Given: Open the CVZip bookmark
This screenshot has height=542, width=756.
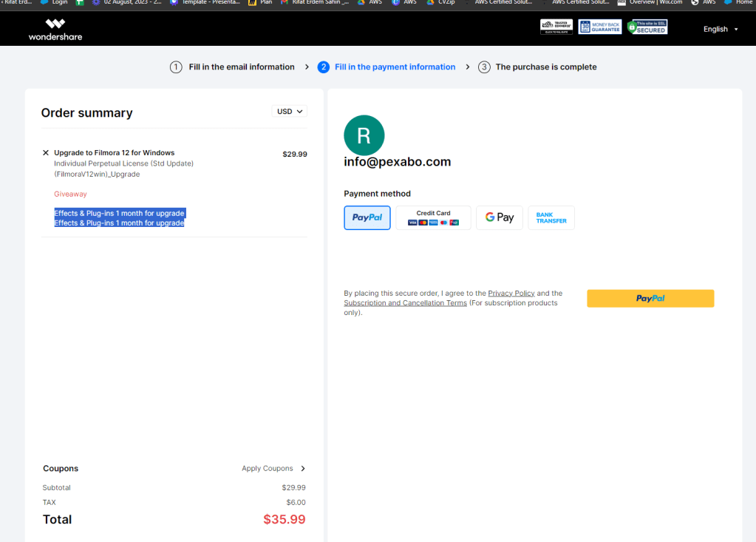Looking at the screenshot, I should click(440, 2).
